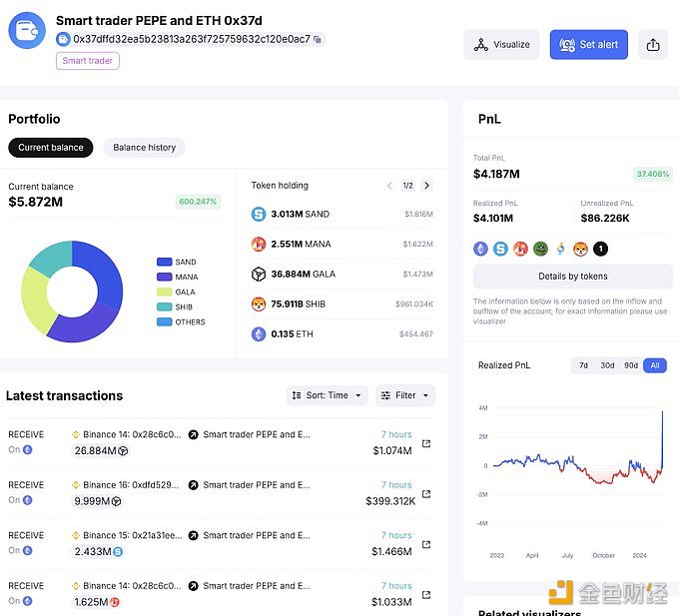Select the 30d realized PnL range
The width and height of the screenshot is (679, 616).
pyautogui.click(x=607, y=365)
